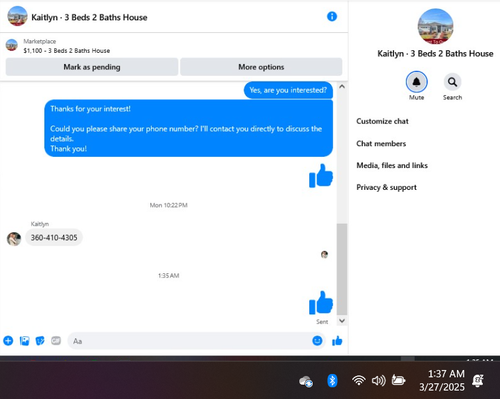Click the 360-410-4305 message bubble
Image resolution: width=500 pixels, height=399 pixels.
pyautogui.click(x=54, y=237)
